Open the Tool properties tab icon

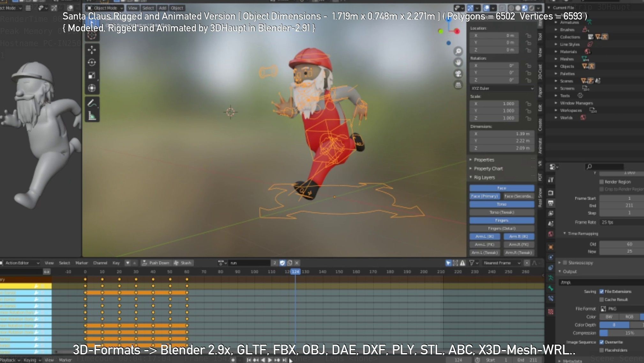coord(551,180)
